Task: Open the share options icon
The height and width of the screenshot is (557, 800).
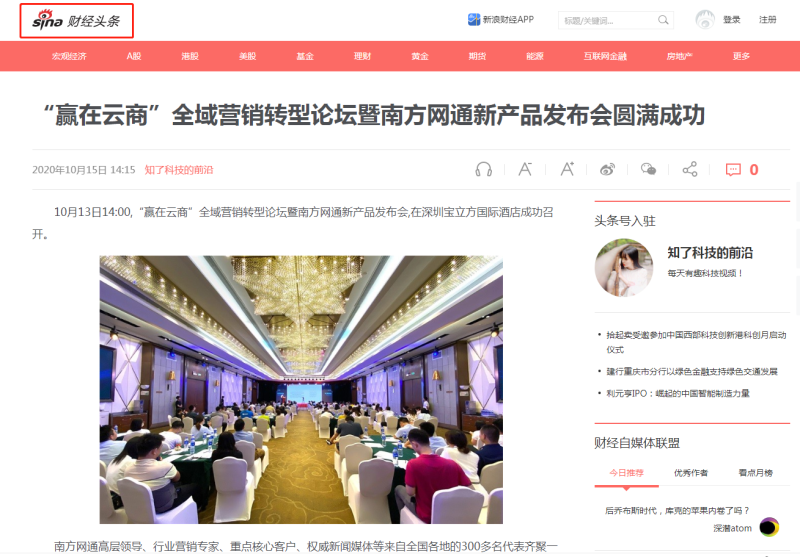Action: click(x=690, y=169)
